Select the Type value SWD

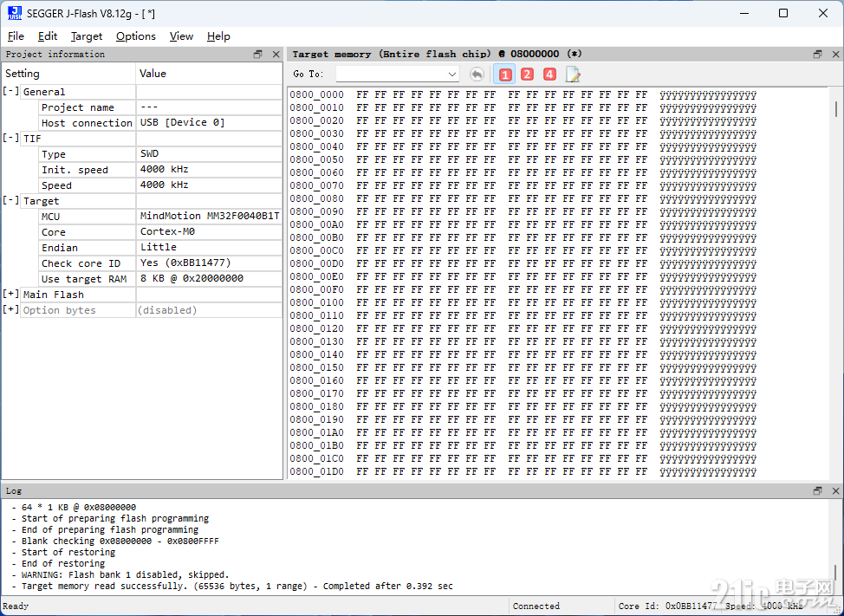(150, 154)
